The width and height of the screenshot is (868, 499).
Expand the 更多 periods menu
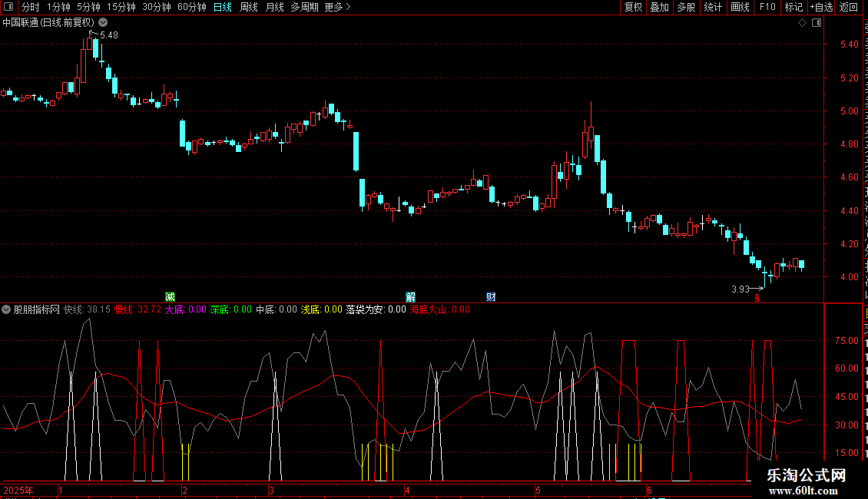pyautogui.click(x=337, y=7)
